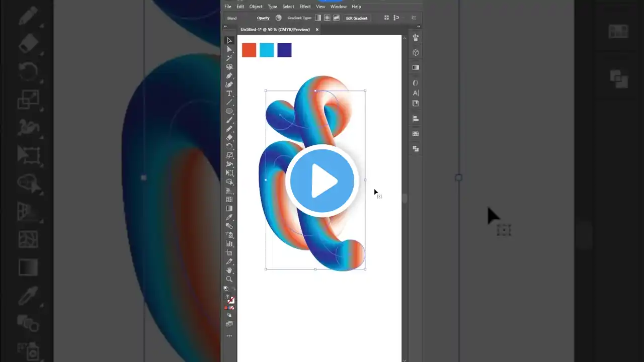
Task: Open the Window menu
Action: pyautogui.click(x=339, y=7)
